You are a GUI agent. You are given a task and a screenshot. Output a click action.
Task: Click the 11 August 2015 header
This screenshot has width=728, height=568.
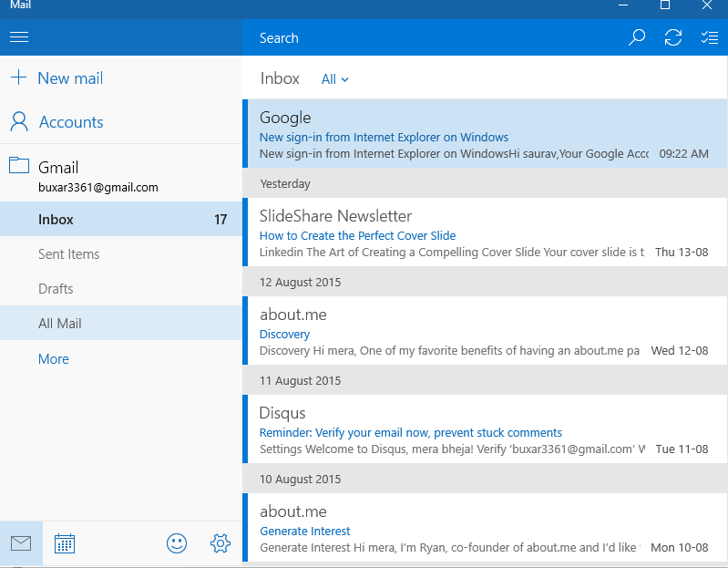pyautogui.click(x=485, y=380)
